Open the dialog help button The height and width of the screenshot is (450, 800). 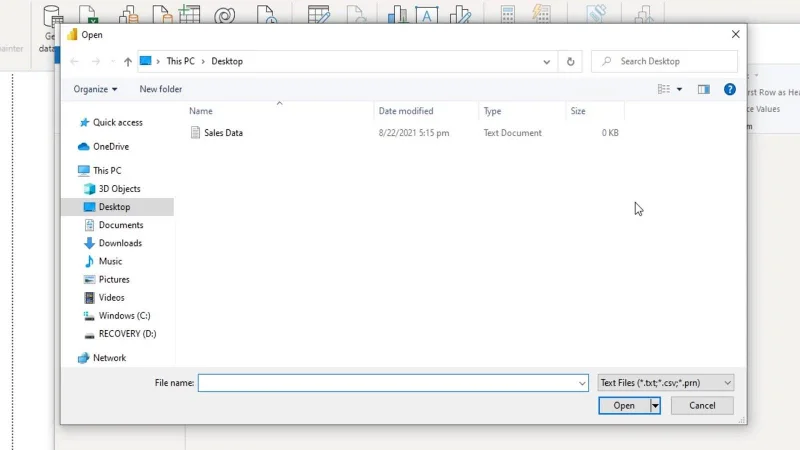point(730,89)
